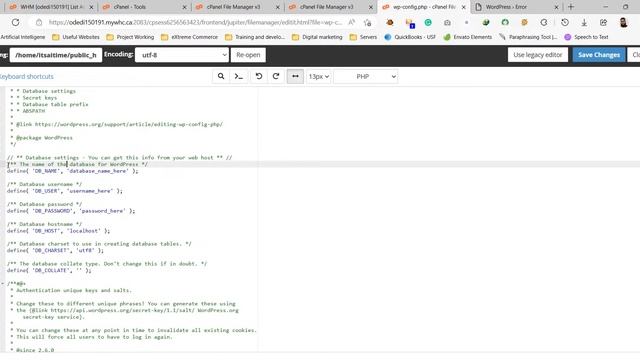Toggle line wrap arrows icon
This screenshot has height=360, width=640.
pyautogui.click(x=295, y=76)
